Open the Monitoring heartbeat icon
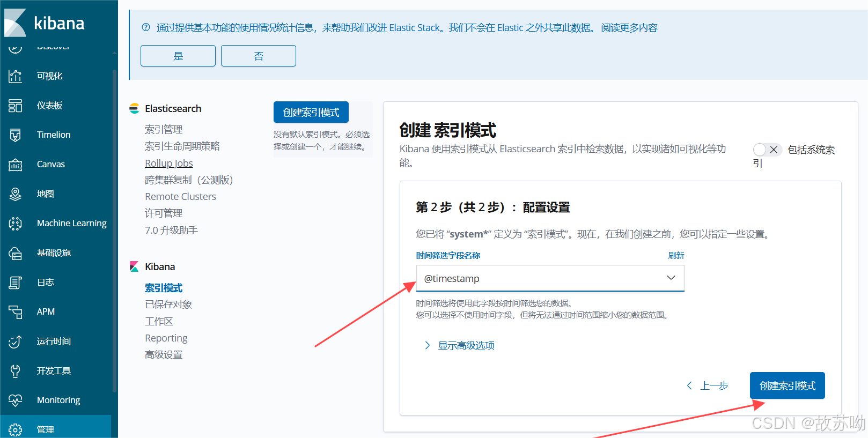This screenshot has height=438, width=868. [16, 400]
